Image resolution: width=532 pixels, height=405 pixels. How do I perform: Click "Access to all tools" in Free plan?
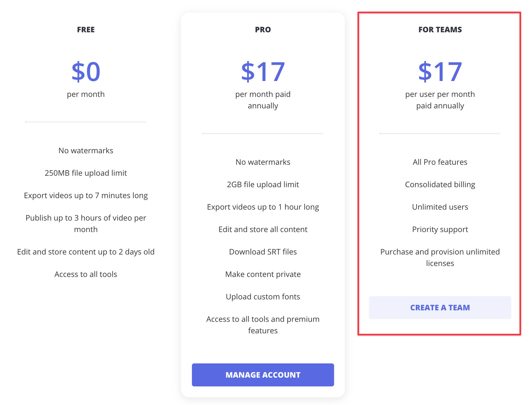[x=86, y=274]
